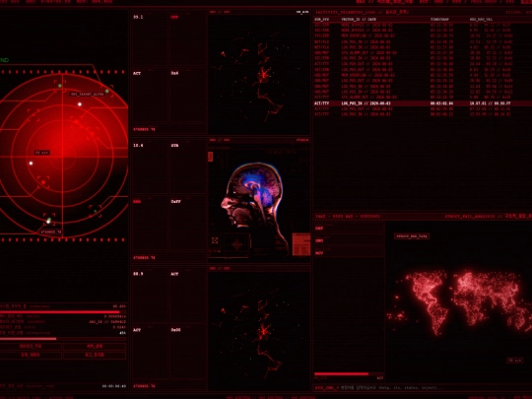
Task: Click the red data card beside the brain scan
Action: click(x=301, y=244)
